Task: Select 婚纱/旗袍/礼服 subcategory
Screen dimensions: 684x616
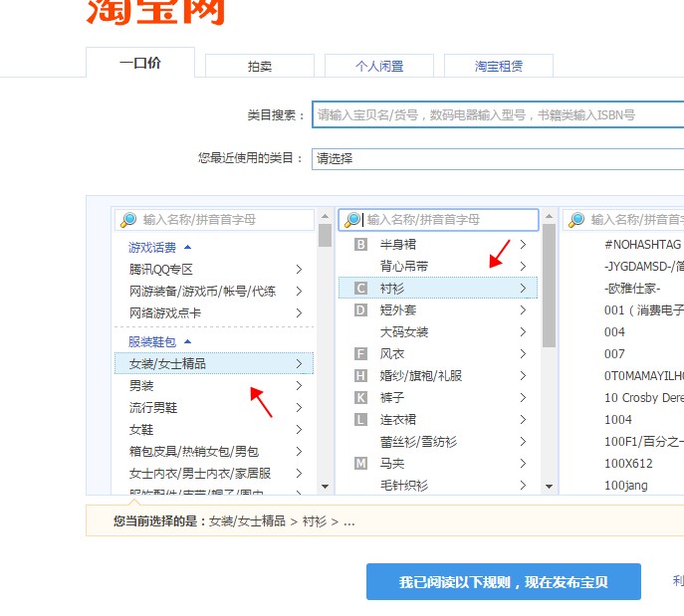Action: (x=438, y=376)
